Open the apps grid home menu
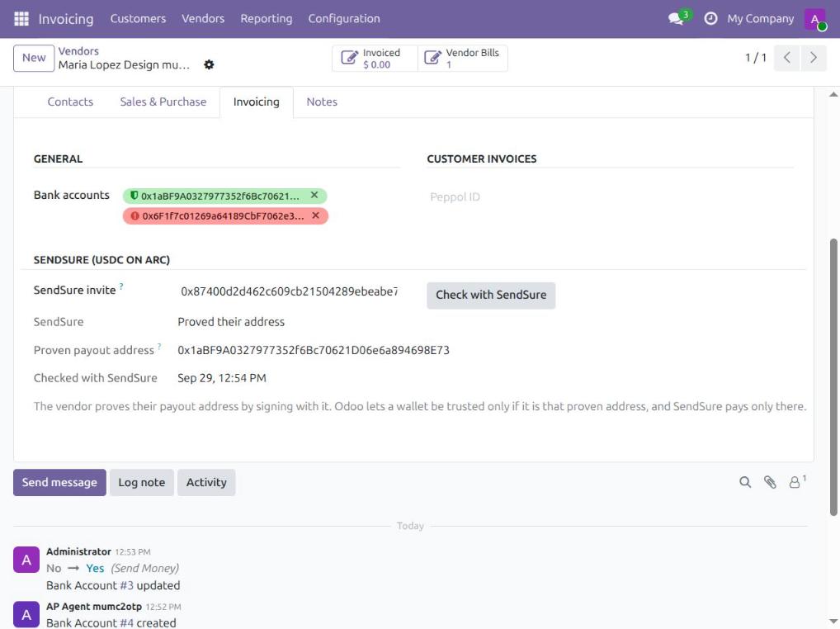 click(21, 19)
